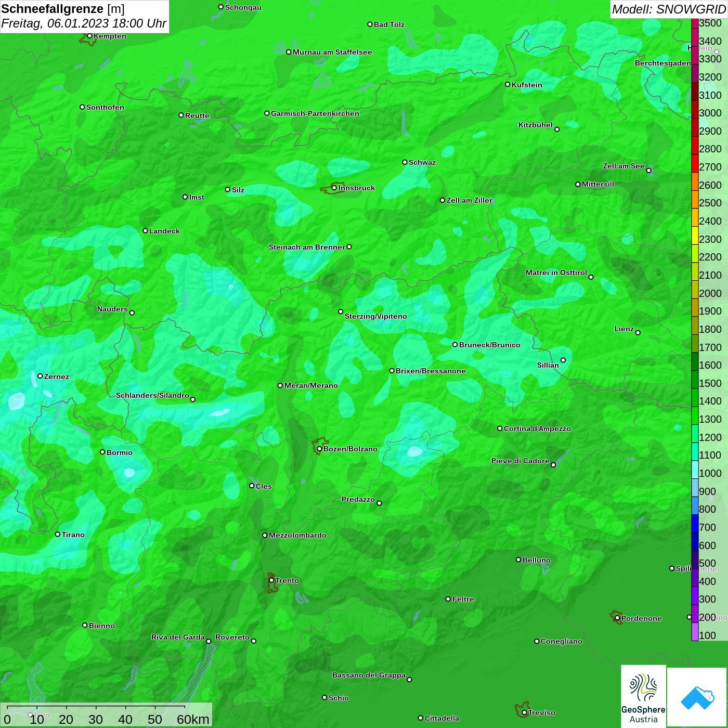Select the purple 300 legend swatch
This screenshot has width=728, height=728.
695,595
